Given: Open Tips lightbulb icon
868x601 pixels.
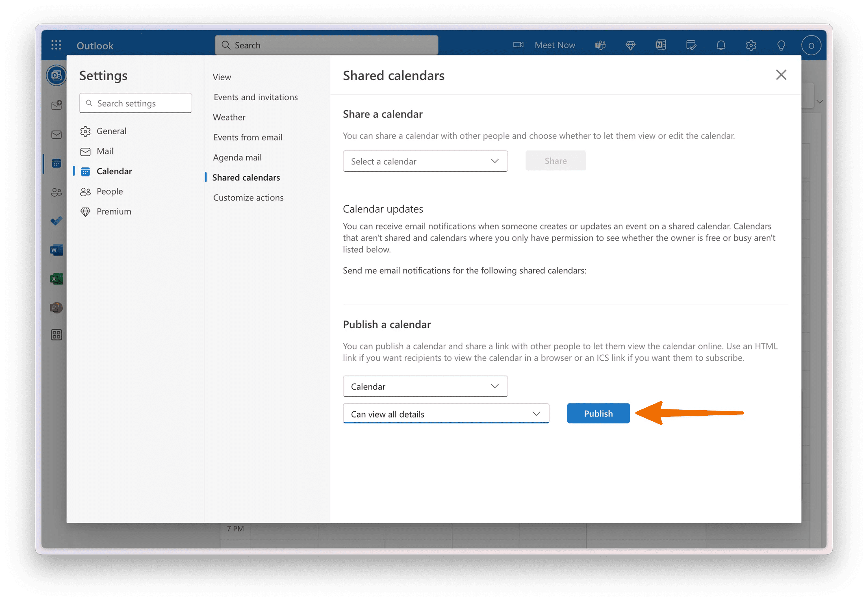Looking at the screenshot, I should [x=781, y=45].
